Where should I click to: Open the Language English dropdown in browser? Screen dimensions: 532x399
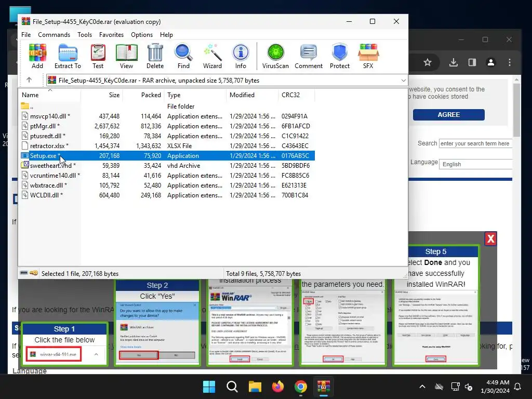pyautogui.click(x=475, y=164)
